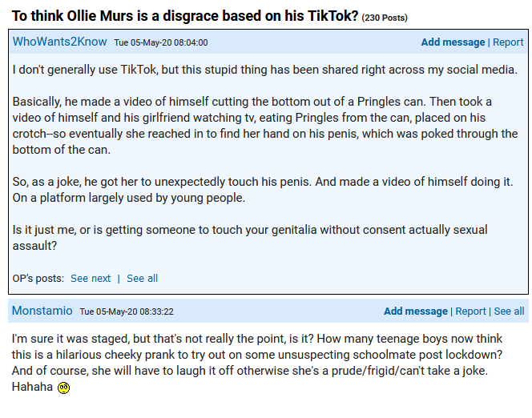This screenshot has height=418, width=532.
Task: Click the question starting 'Is it just me'
Action: click(250, 238)
